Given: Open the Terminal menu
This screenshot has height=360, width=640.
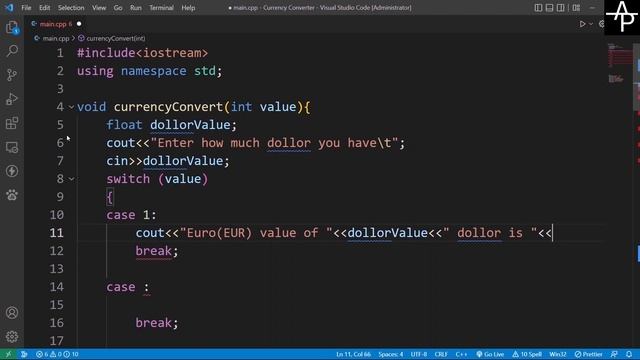Looking at the screenshot, I should (161, 8).
